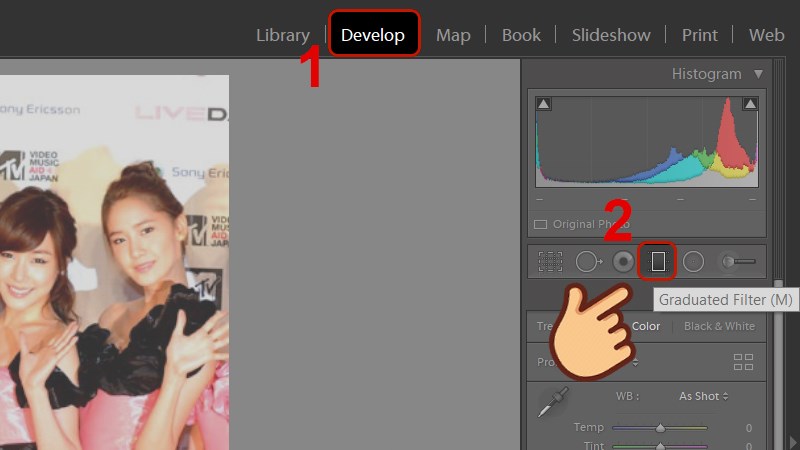Click the Temp value field
The image size is (800, 450).
748,428
